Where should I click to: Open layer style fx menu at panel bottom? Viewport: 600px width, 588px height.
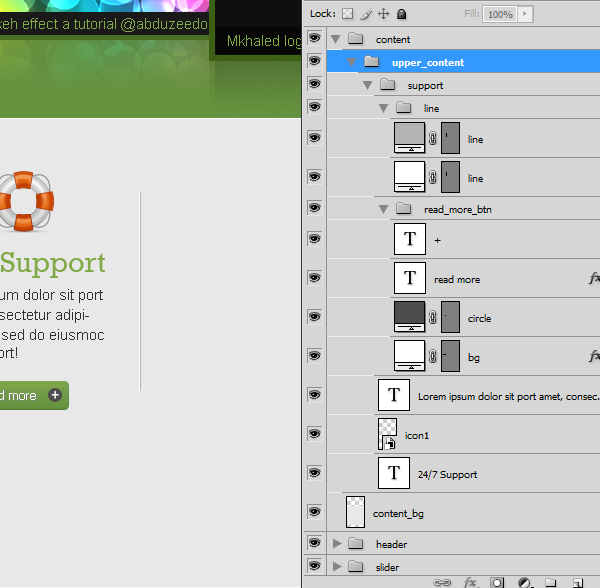tap(470, 583)
